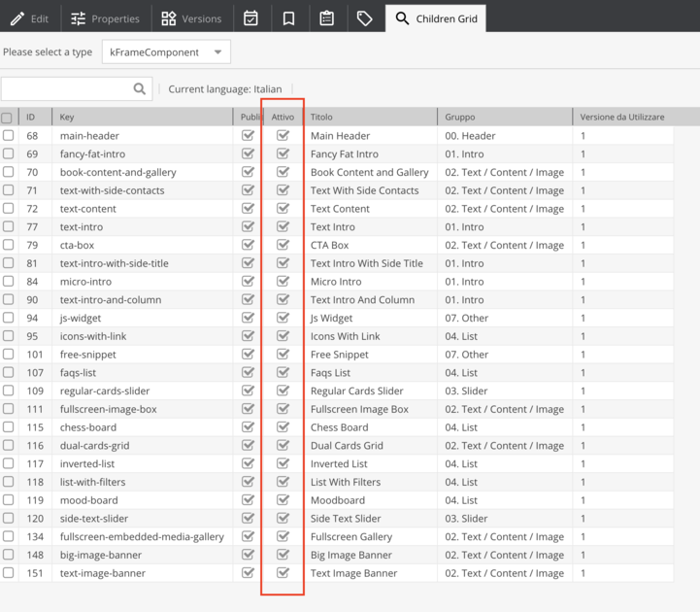
Task: Click the Versions grid icon
Action: click(x=169, y=18)
